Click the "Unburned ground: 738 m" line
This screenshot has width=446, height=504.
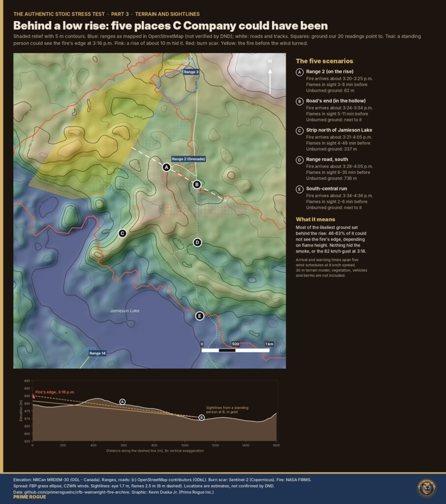(331, 178)
